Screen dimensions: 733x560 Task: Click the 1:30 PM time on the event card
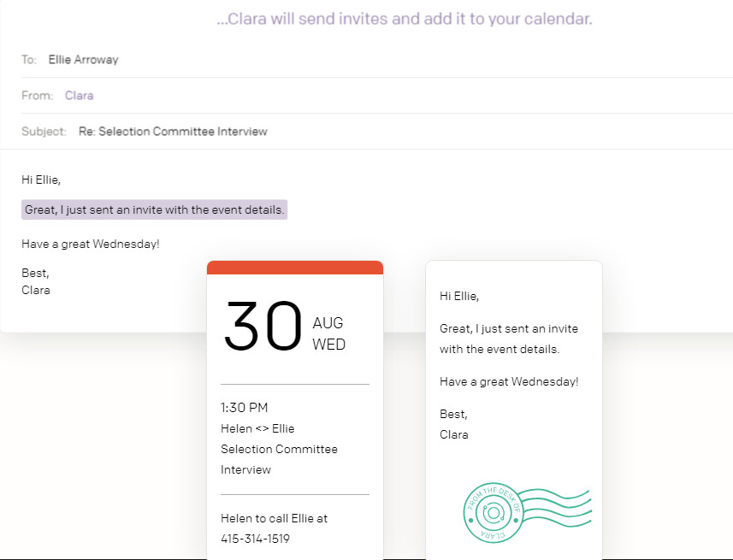(244, 408)
